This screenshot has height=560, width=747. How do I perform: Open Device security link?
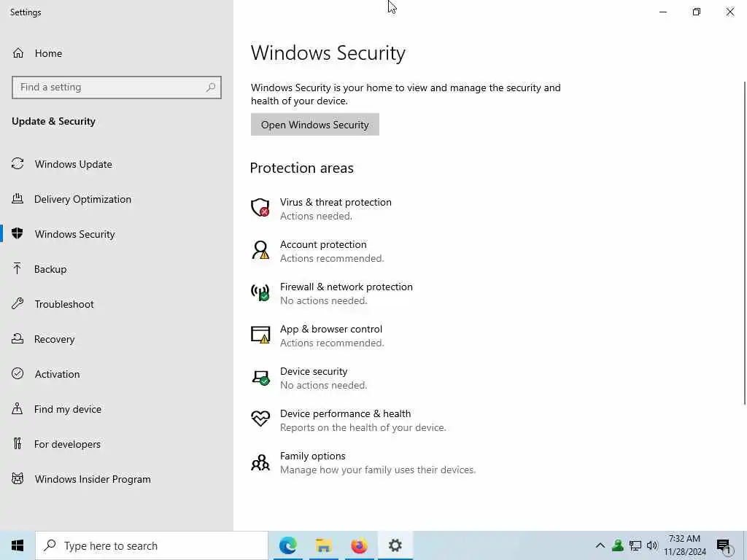[x=314, y=371]
